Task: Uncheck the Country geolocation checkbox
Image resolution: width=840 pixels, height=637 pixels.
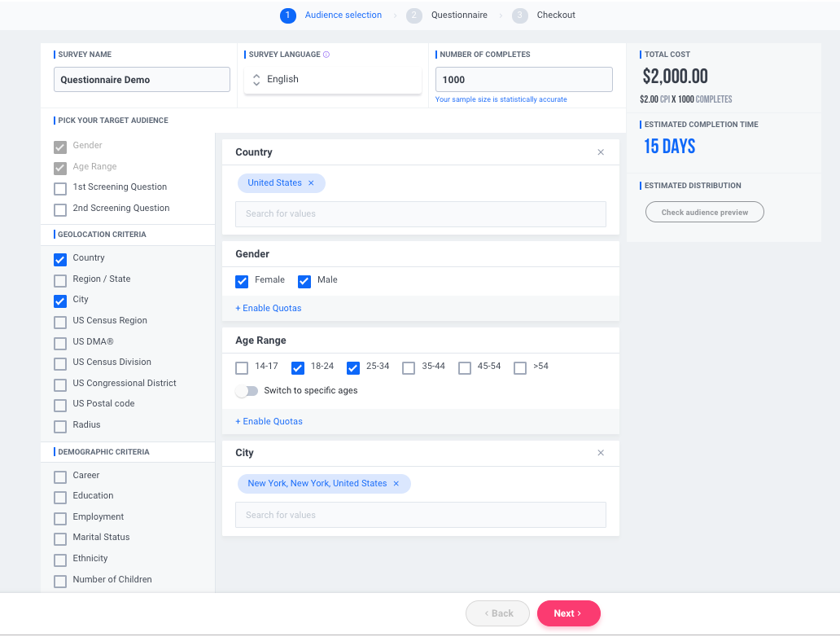Action: pos(60,260)
